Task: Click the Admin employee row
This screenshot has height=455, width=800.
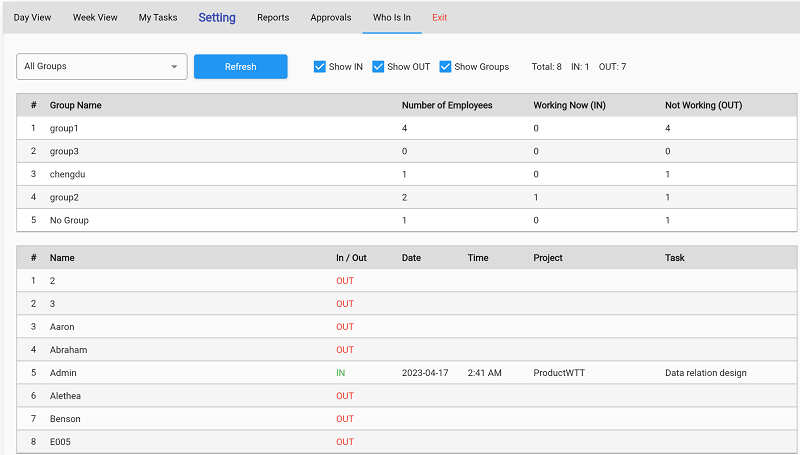Action: [407, 373]
